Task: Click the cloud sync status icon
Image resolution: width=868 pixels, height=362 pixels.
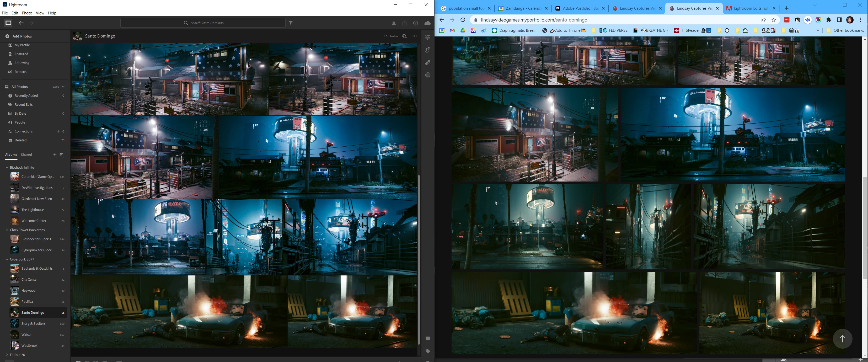Action: [427, 23]
